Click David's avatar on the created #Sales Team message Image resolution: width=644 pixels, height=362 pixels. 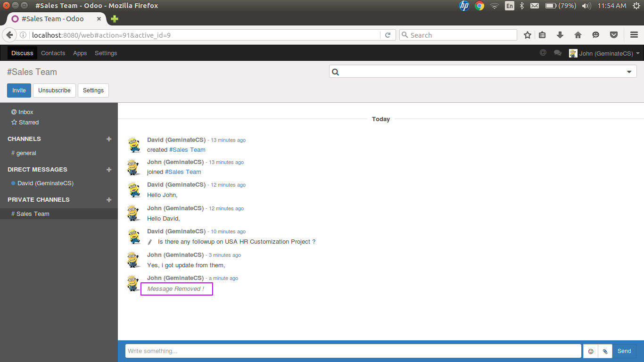pyautogui.click(x=134, y=144)
